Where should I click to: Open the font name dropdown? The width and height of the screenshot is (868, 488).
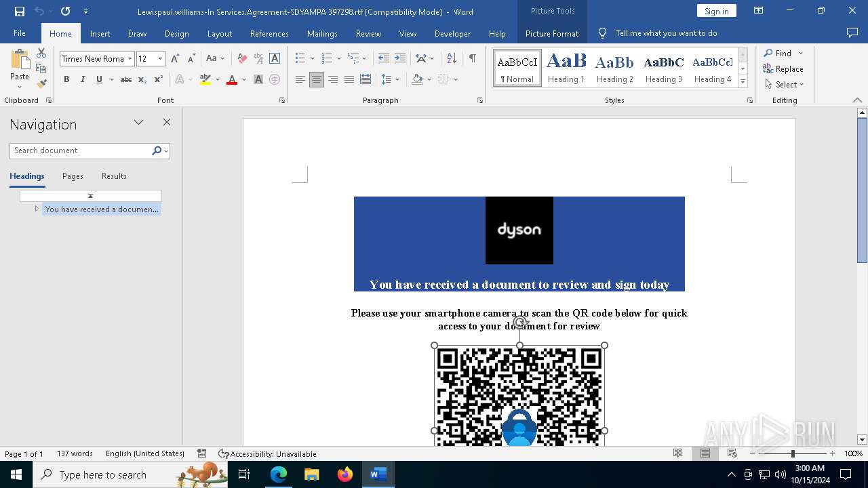(x=130, y=58)
